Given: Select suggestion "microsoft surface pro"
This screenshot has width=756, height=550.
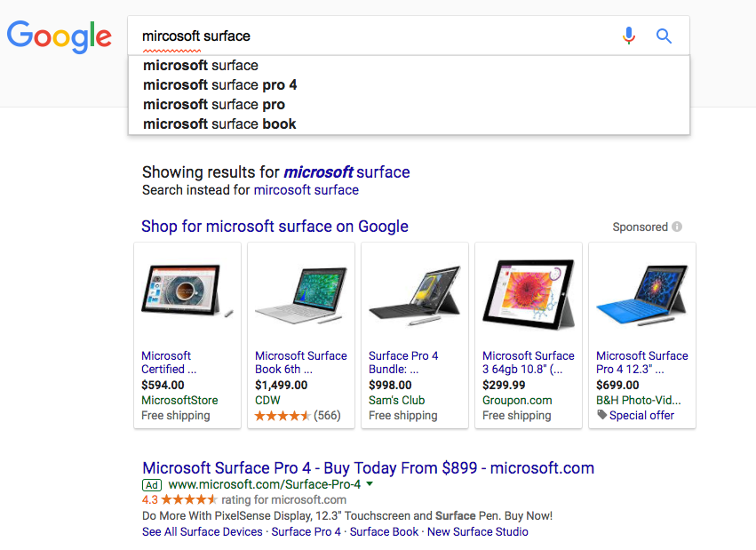Looking at the screenshot, I should [409, 105].
